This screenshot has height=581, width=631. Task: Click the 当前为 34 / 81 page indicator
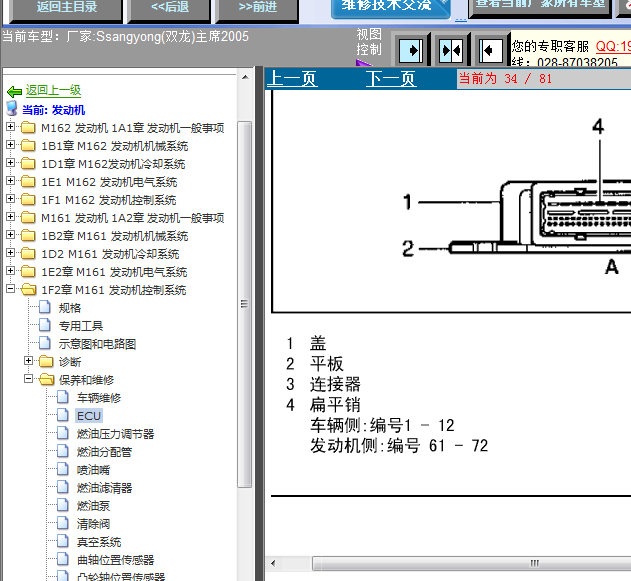(x=505, y=78)
